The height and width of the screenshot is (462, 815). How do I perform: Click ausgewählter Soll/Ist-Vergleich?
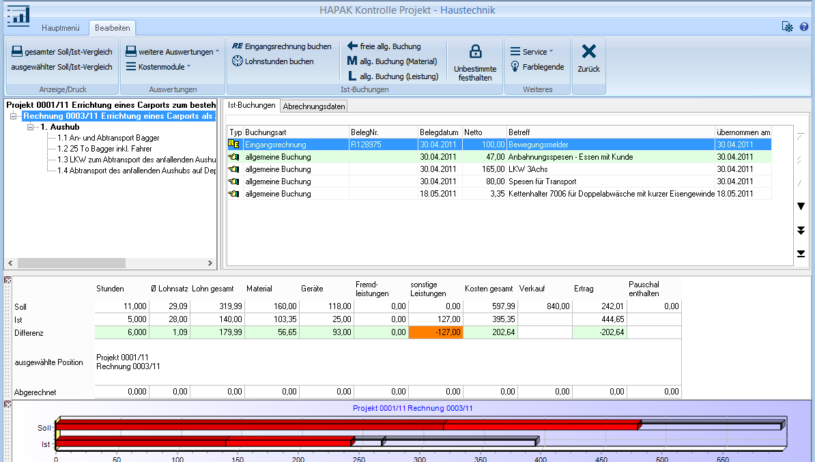click(x=61, y=67)
